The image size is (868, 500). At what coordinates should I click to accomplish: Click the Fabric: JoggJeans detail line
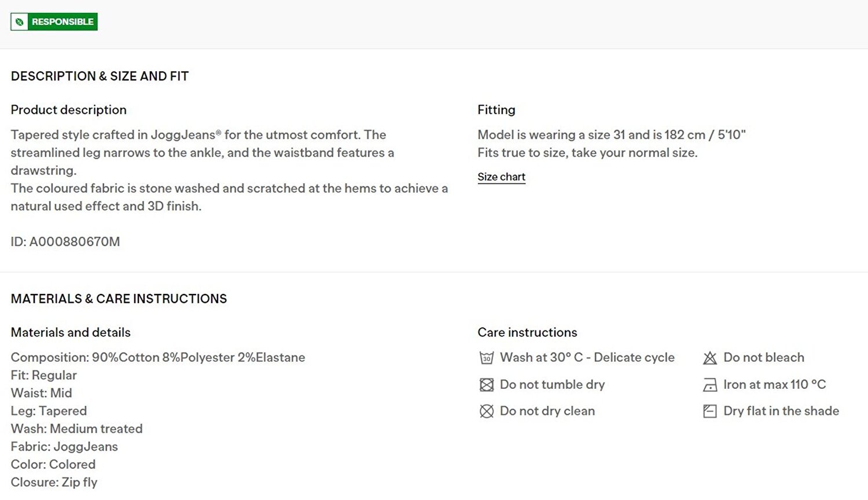point(64,447)
